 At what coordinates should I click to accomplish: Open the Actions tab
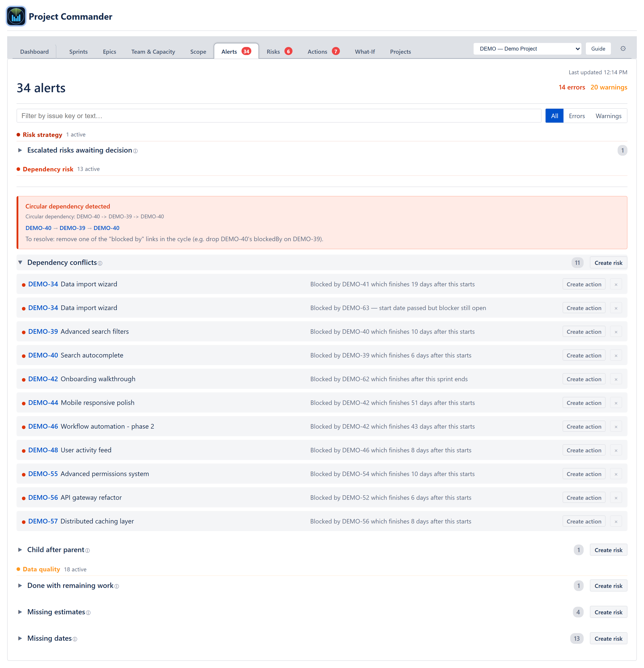pyautogui.click(x=323, y=51)
